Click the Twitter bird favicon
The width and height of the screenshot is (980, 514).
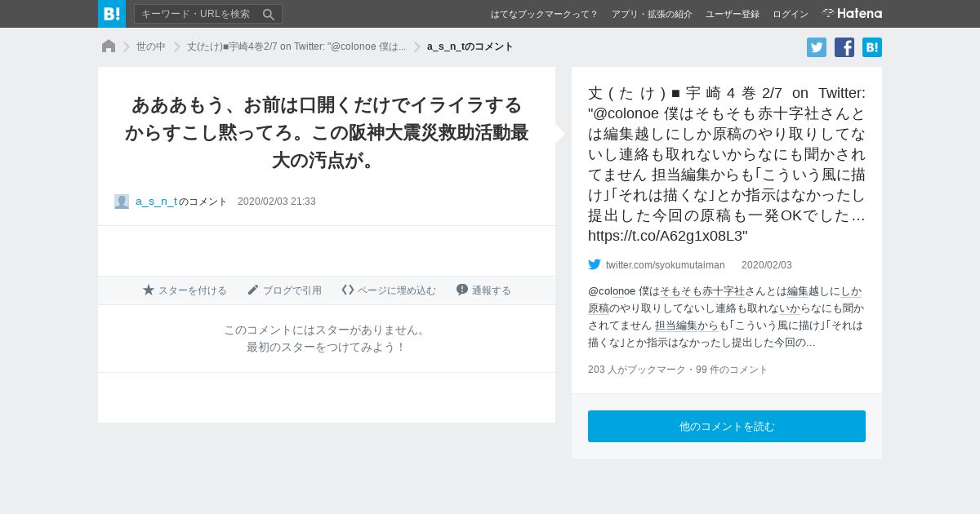pyautogui.click(x=595, y=264)
